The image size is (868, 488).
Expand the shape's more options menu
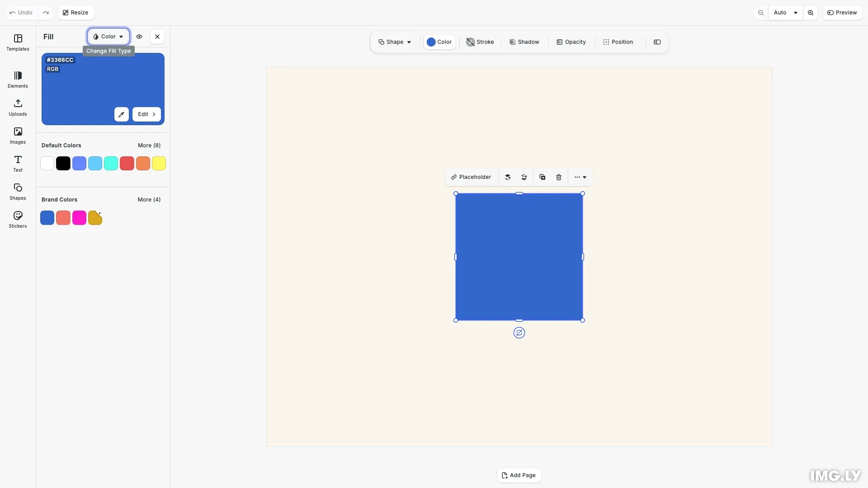pos(580,177)
